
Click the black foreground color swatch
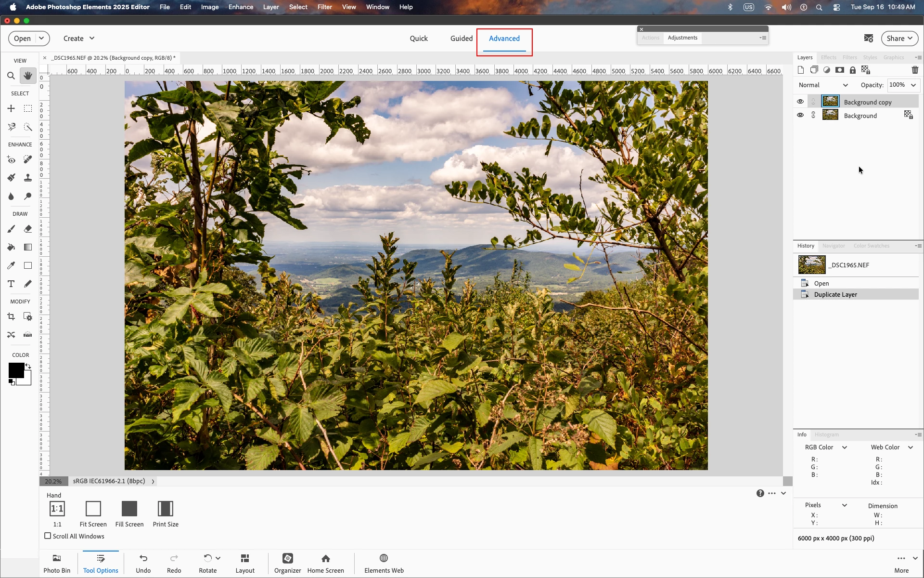point(16,370)
